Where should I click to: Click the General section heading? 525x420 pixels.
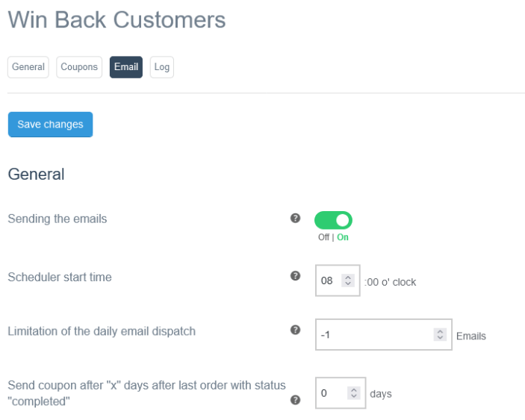pos(36,175)
